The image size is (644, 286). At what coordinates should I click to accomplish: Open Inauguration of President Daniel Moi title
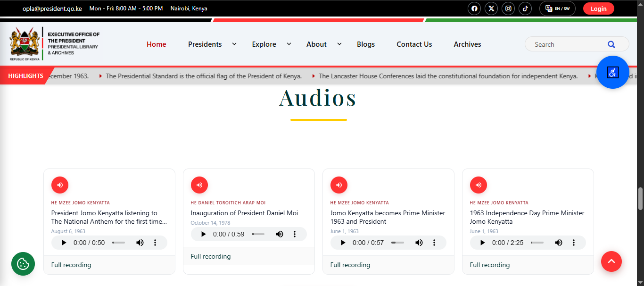point(245,213)
